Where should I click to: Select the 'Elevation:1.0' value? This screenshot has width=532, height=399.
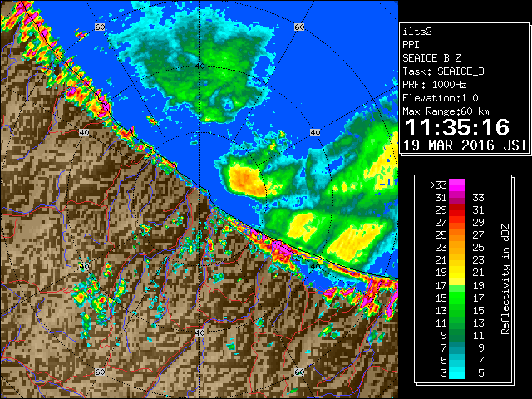tap(440, 98)
